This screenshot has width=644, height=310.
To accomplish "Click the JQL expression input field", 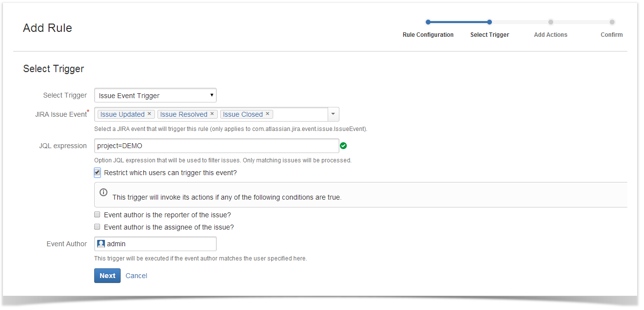I will pyautogui.click(x=216, y=146).
